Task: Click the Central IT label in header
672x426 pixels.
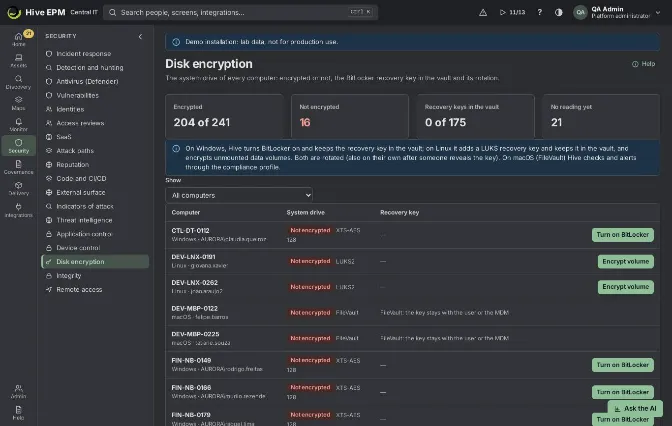Action: coord(84,12)
